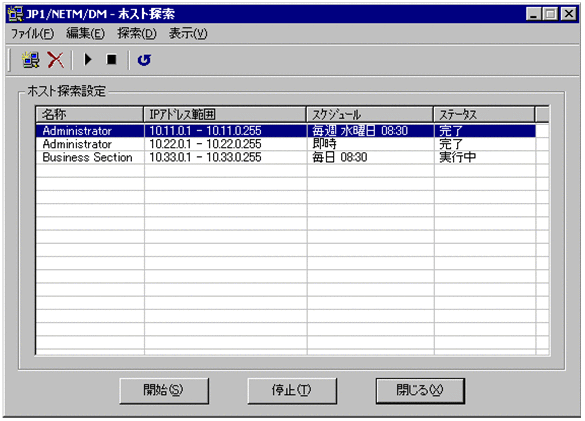Image resolution: width=585 pixels, height=421 pixels.
Task: Open the ファイル(F) menu
Action: tap(32, 34)
